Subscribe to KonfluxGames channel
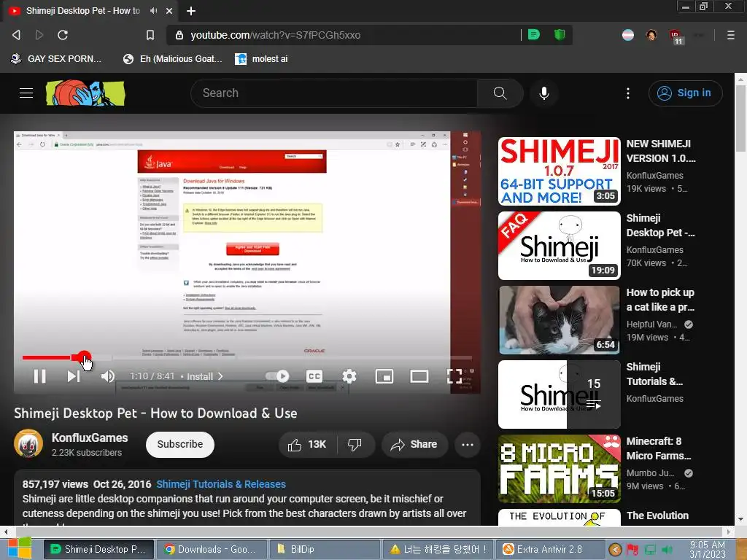747x560 pixels. (x=180, y=444)
